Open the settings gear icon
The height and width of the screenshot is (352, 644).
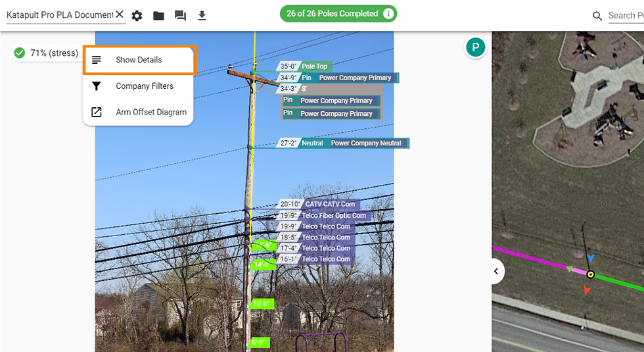137,16
